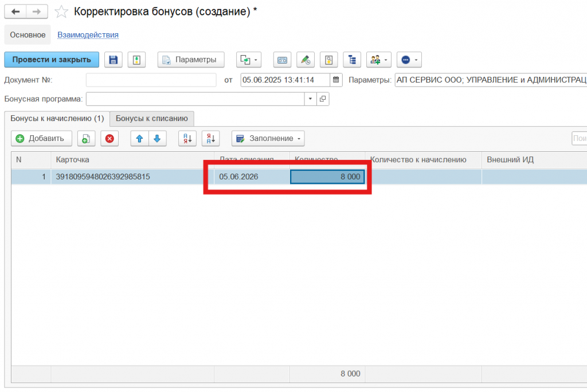The height and width of the screenshot is (392, 587).
Task: Click the save document floppy disk icon
Action: pyautogui.click(x=113, y=60)
